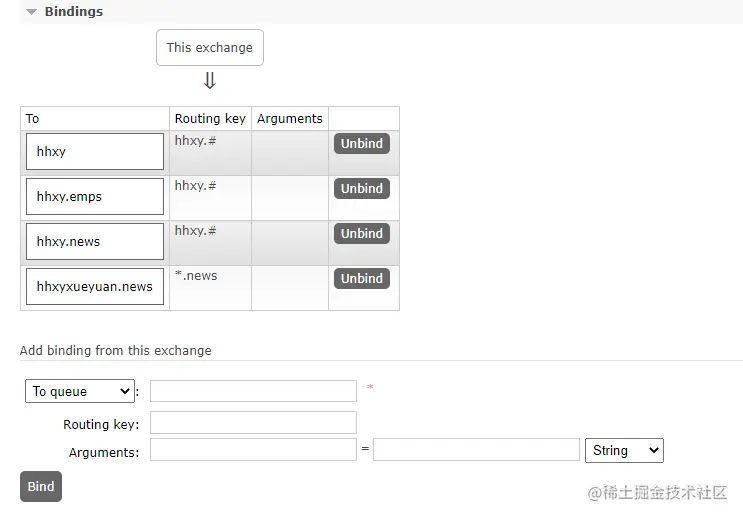
Task: Click the Routing key column header
Action: (210, 118)
